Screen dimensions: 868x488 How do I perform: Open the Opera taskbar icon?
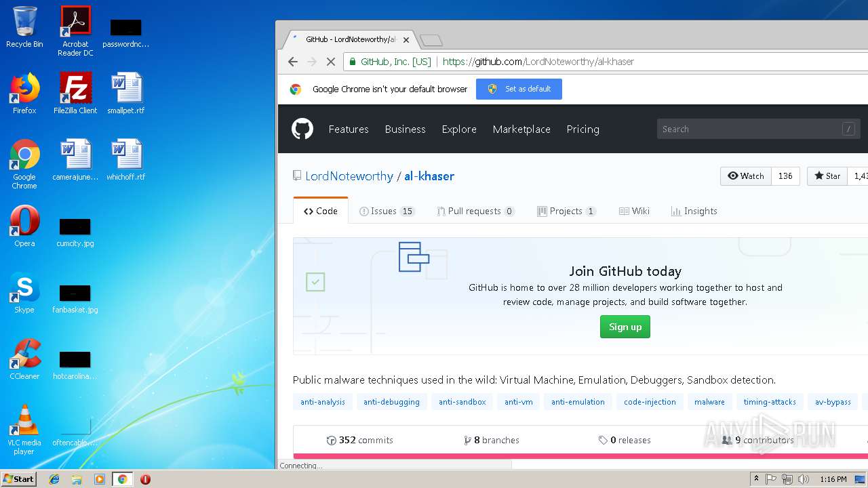click(145, 479)
